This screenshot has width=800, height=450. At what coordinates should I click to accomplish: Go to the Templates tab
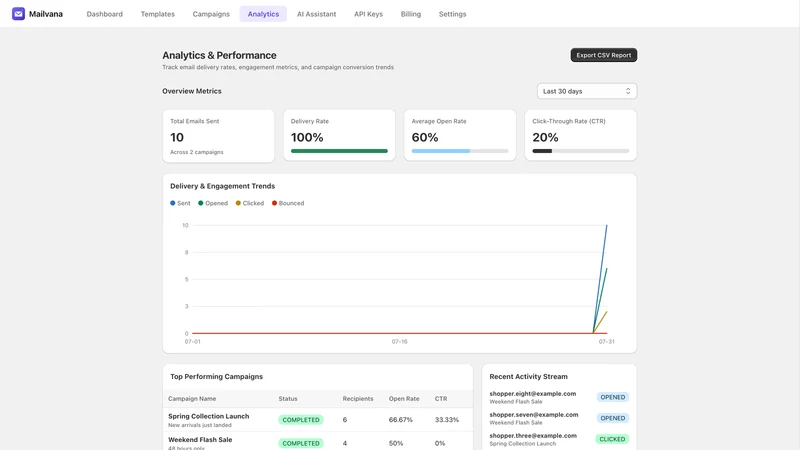tap(158, 14)
